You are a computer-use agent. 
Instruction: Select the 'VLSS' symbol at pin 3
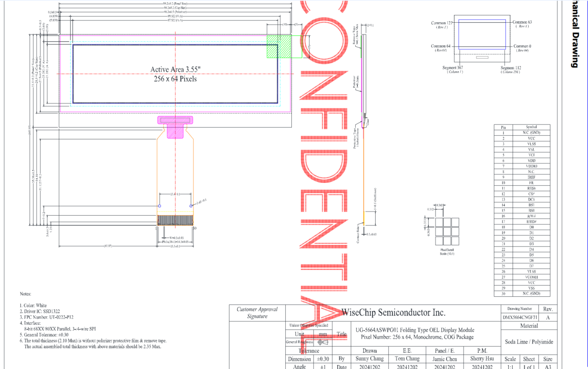pos(531,144)
